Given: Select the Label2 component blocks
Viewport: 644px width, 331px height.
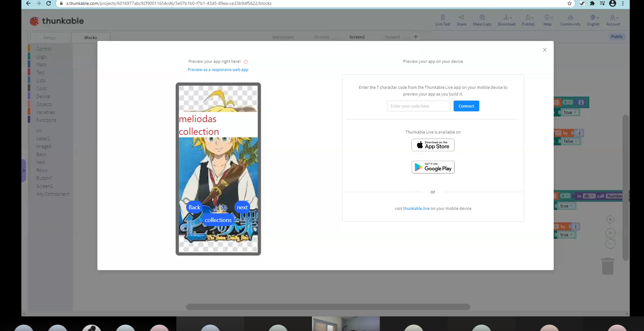Looking at the screenshot, I should coord(43,139).
